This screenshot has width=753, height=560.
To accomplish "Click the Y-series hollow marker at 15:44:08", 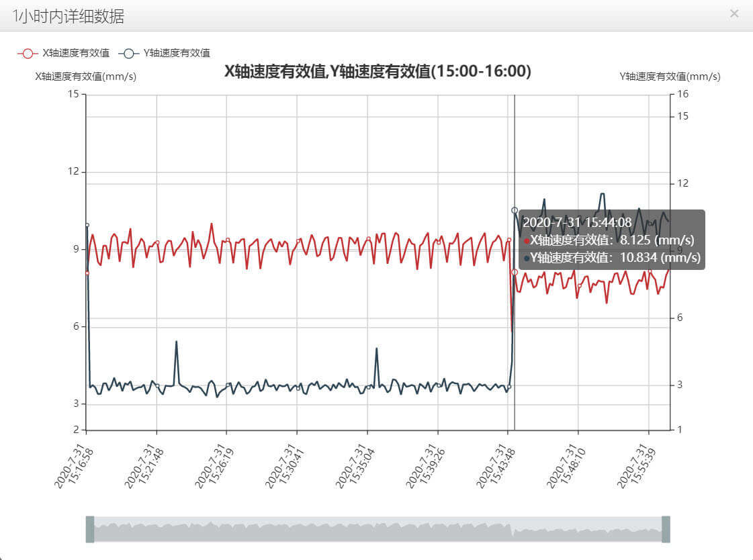I will pyautogui.click(x=515, y=210).
